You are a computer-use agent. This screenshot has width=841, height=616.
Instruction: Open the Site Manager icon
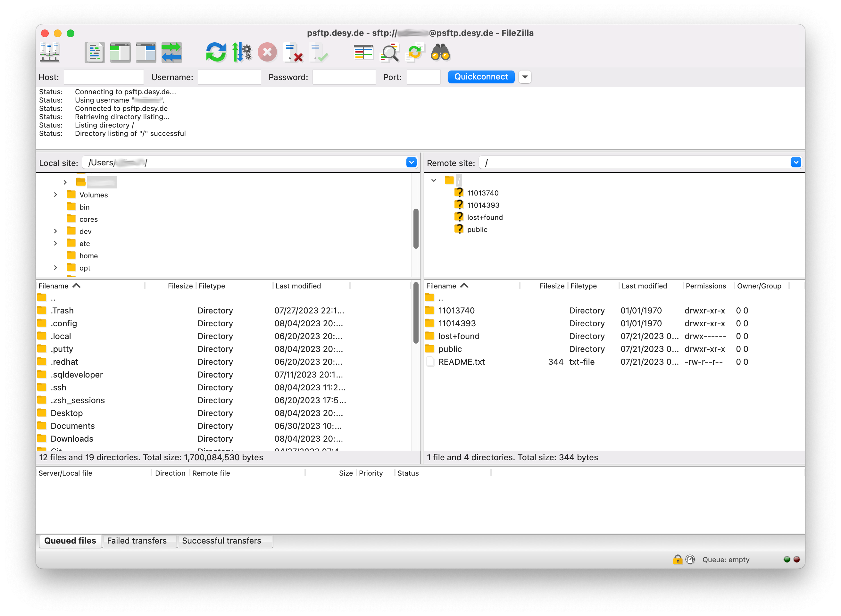pyautogui.click(x=49, y=52)
